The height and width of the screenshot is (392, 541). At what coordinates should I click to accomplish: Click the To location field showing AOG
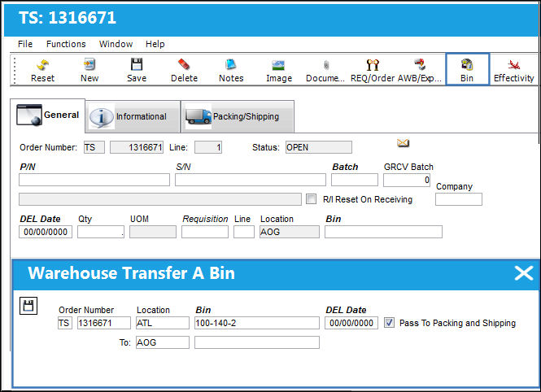pyautogui.click(x=163, y=342)
